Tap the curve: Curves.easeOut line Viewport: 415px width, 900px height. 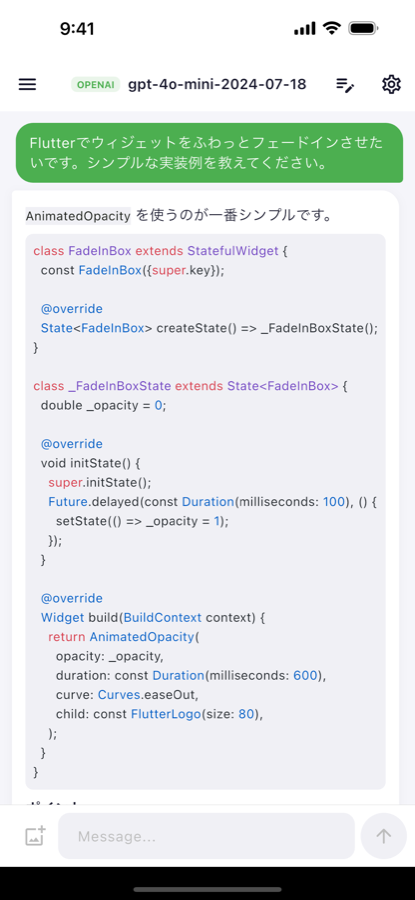coord(127,695)
